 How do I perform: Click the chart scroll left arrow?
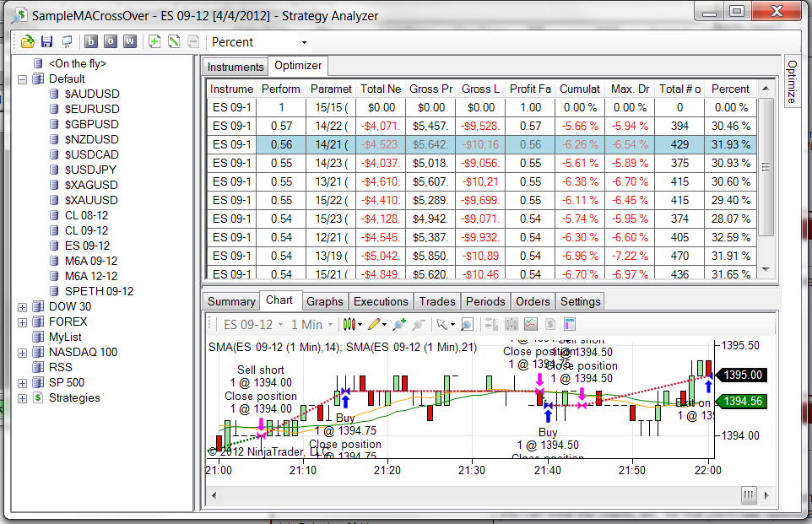[x=214, y=495]
